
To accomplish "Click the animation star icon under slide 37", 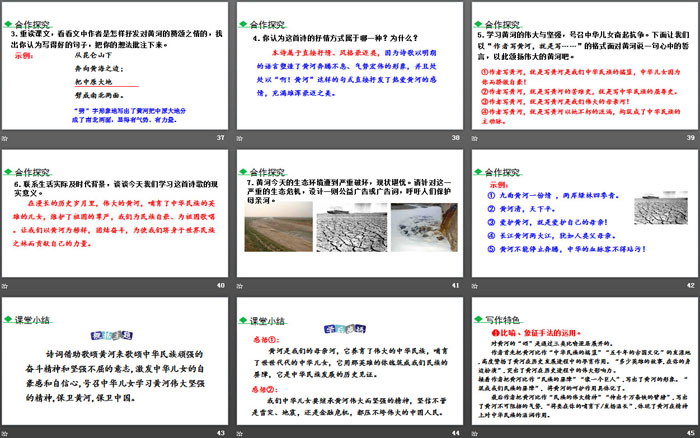I will click(x=4, y=138).
